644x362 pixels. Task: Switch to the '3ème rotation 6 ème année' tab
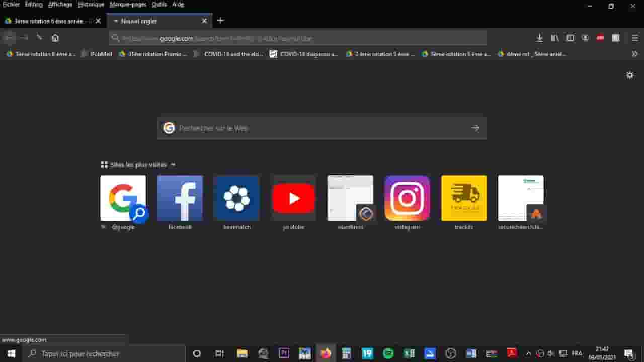[x=48, y=21]
